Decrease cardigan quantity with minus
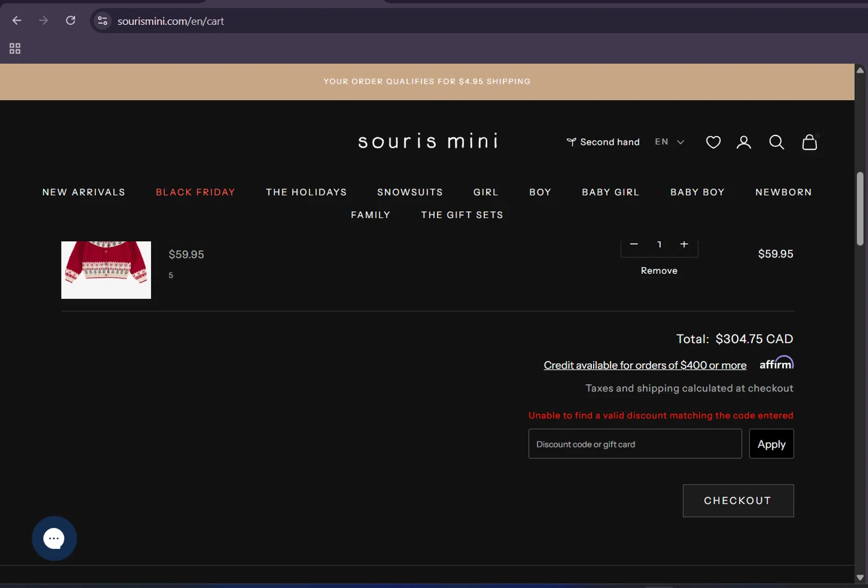Image resolution: width=868 pixels, height=588 pixels. point(634,245)
